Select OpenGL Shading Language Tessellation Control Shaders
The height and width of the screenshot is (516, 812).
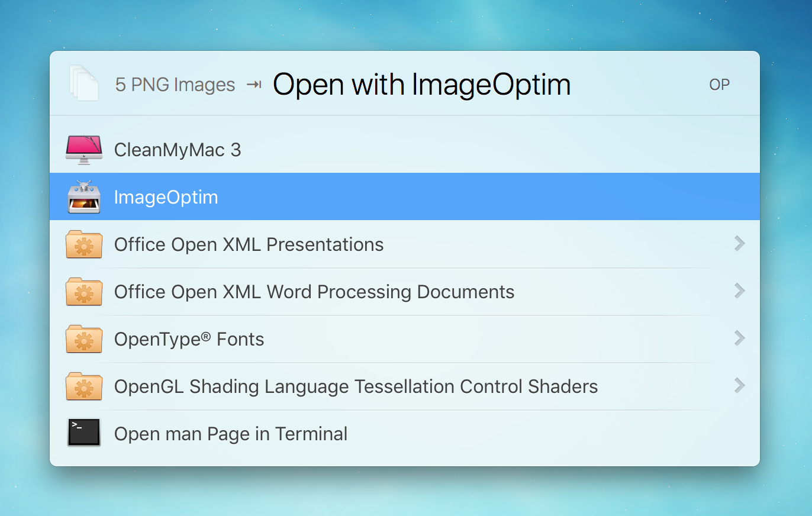pyautogui.click(x=405, y=386)
